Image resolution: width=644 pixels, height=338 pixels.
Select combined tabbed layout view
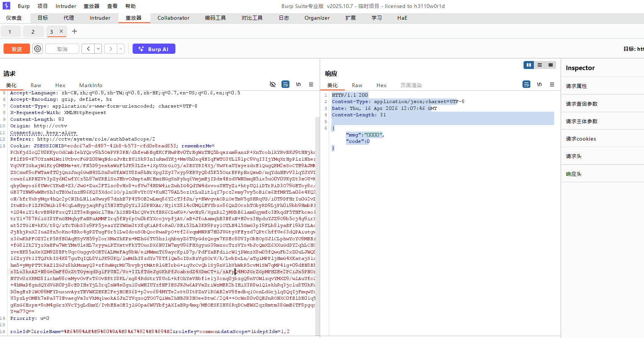(551, 65)
